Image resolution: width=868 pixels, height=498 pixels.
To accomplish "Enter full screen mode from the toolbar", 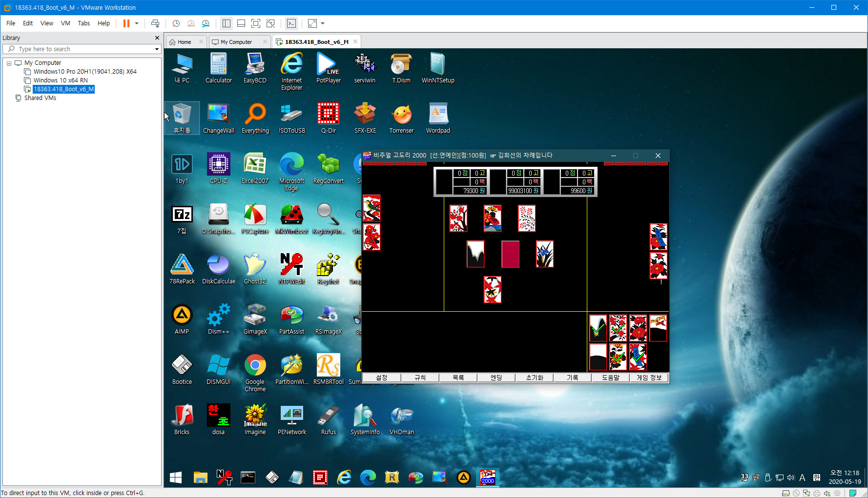I will click(x=256, y=23).
